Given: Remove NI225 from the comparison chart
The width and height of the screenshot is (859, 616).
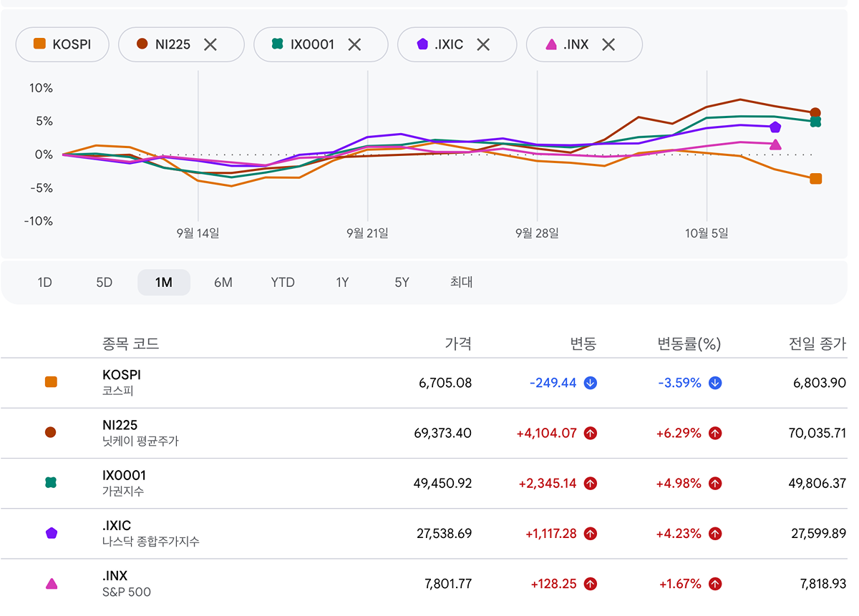Looking at the screenshot, I should point(210,44).
